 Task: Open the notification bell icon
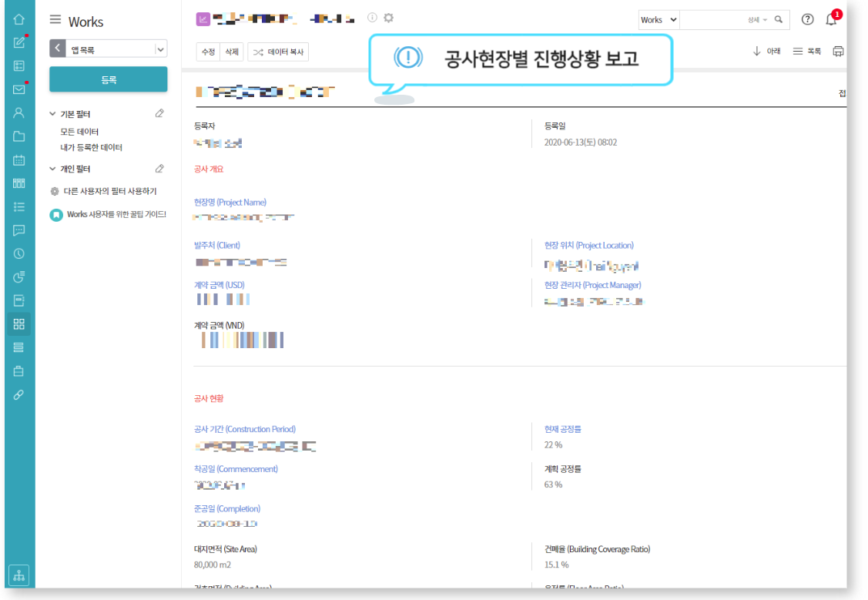click(x=832, y=19)
